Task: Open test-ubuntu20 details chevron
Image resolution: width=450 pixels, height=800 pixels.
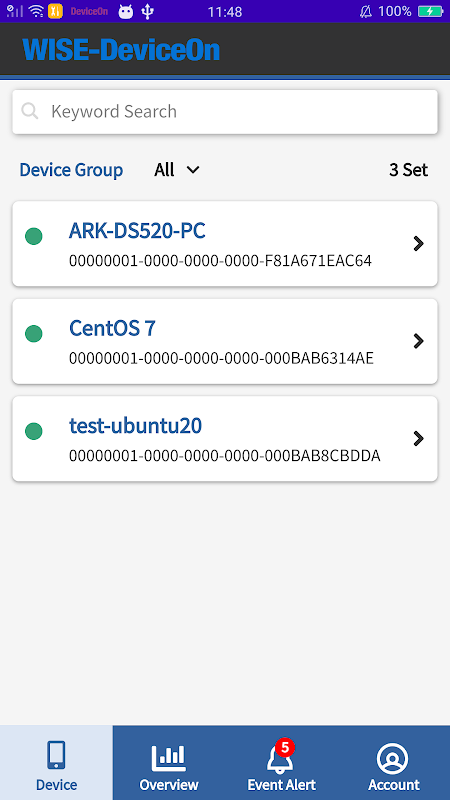Action: coord(418,438)
